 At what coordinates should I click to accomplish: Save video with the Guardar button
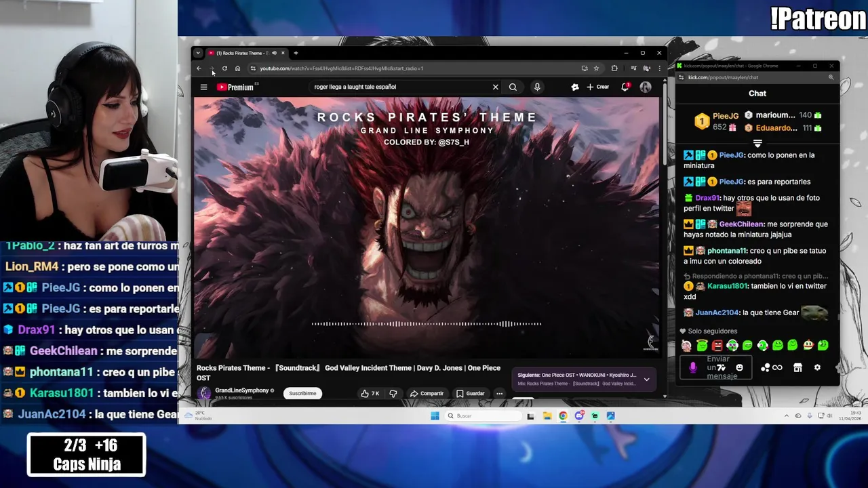click(x=471, y=393)
